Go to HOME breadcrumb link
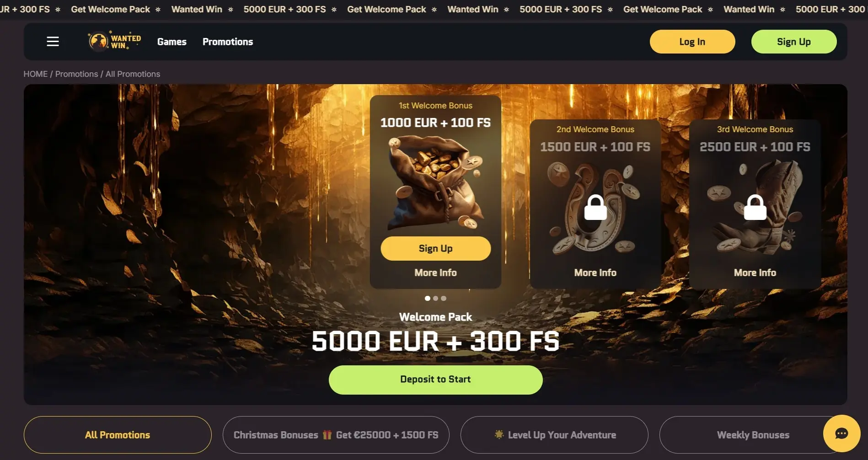This screenshot has width=868, height=460. [x=36, y=74]
